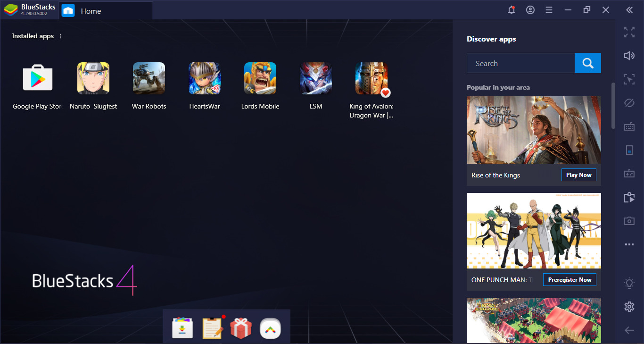Open the hamburger menu in title bar
The width and height of the screenshot is (644, 344).
pyautogui.click(x=549, y=10)
